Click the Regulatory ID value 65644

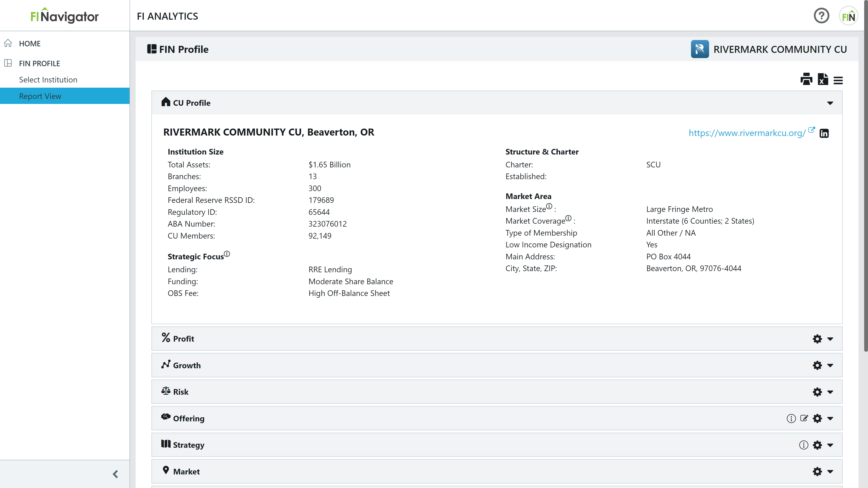[x=319, y=212]
